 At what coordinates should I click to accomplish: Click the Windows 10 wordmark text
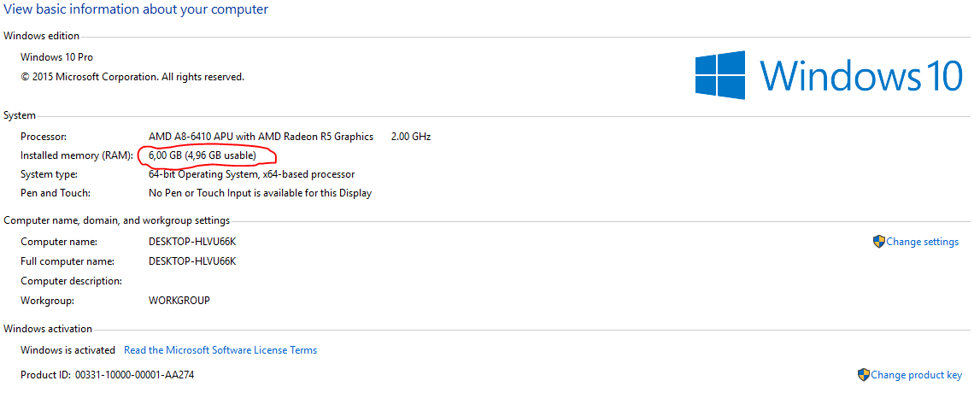(x=861, y=75)
